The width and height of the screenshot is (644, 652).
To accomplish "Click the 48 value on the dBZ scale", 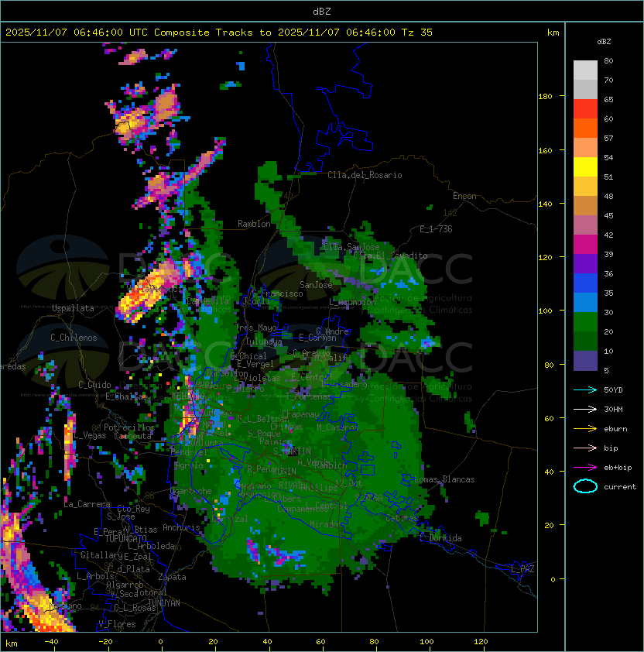I will [608, 196].
